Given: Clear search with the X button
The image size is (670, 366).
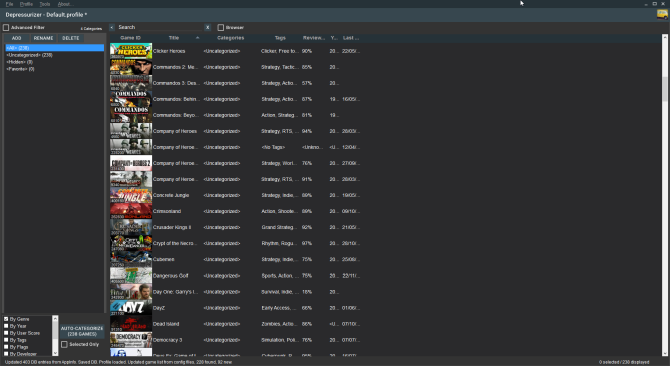Looking at the screenshot, I should (x=207, y=27).
